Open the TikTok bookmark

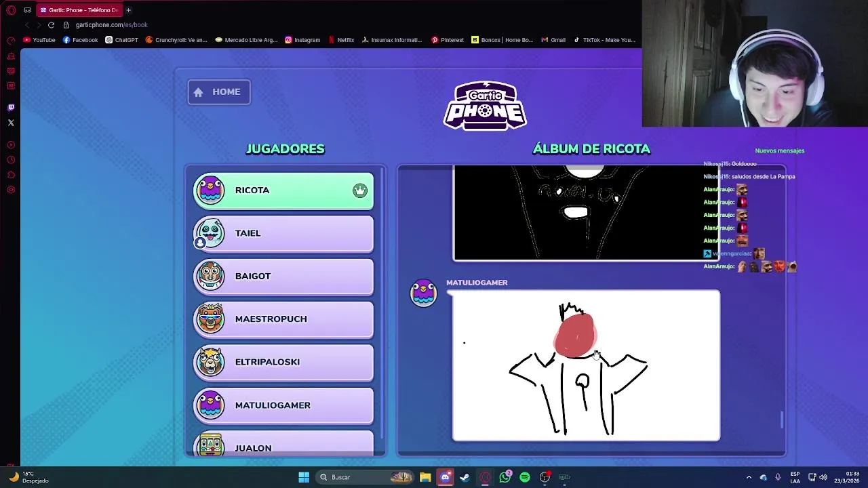coord(604,40)
